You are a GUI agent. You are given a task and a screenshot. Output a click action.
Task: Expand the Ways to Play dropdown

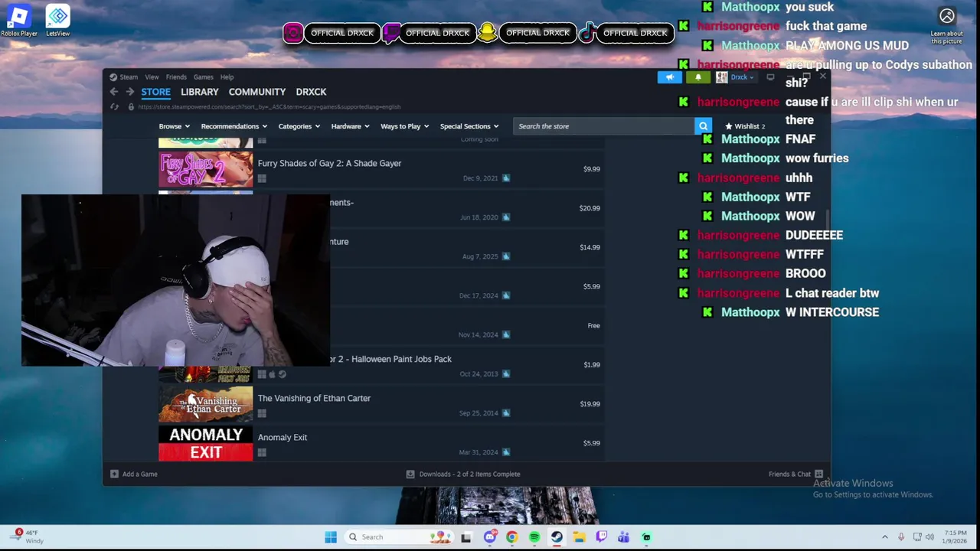click(x=404, y=126)
